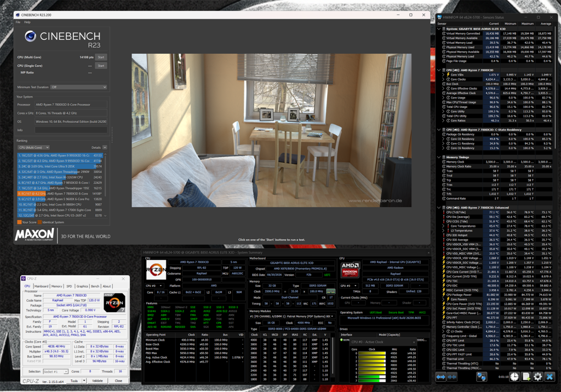Click the clock reset icon in HWiNFO

(514, 377)
